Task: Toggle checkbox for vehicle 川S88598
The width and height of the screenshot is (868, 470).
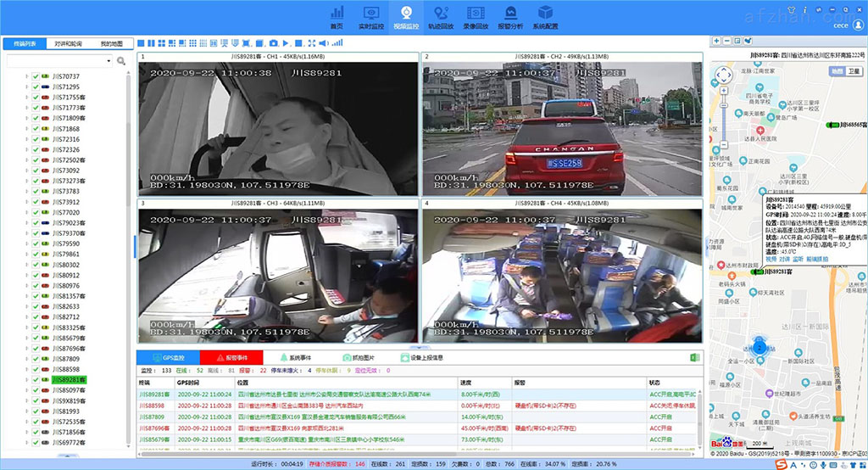Action: click(36, 369)
